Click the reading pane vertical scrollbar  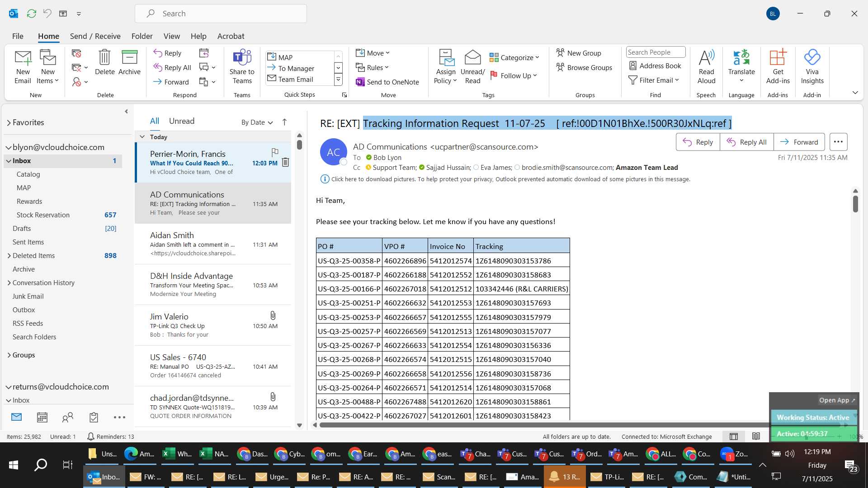(x=855, y=204)
